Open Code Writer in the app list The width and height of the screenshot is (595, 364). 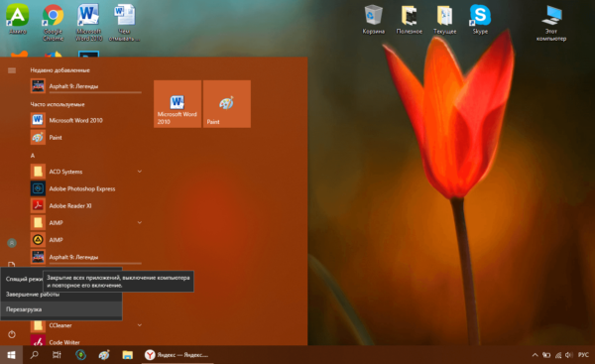(85, 341)
